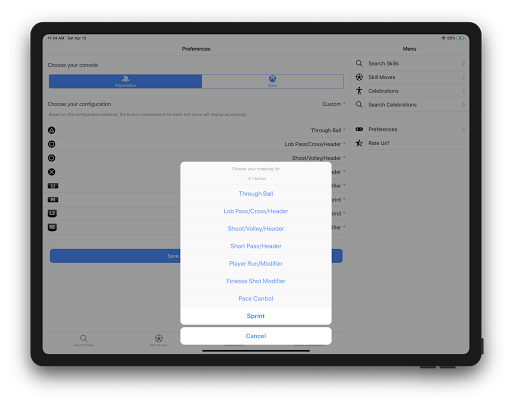This screenshot has width=512, height=406.
Task: Select Player Run/Modifier mapping option
Action: [256, 264]
